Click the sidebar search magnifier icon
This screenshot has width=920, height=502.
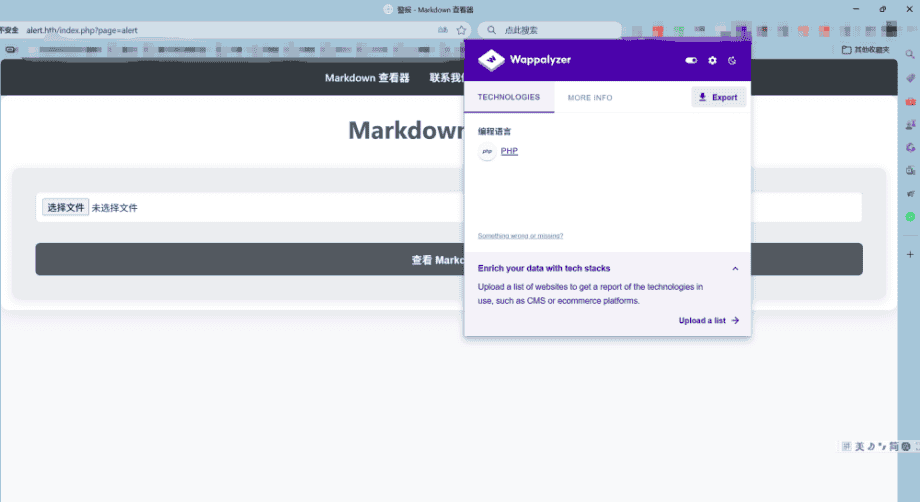click(910, 54)
